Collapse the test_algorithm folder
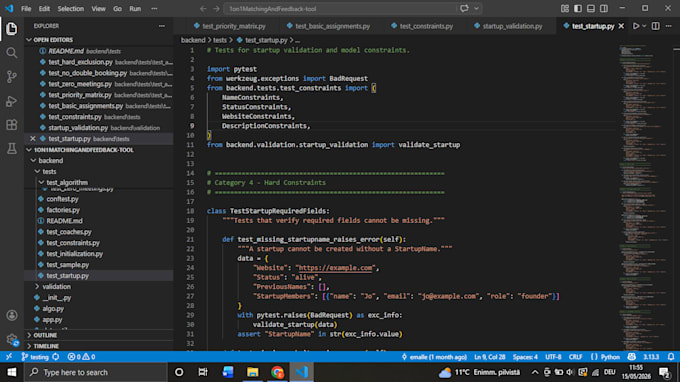This screenshot has width=680, height=382. click(41, 183)
